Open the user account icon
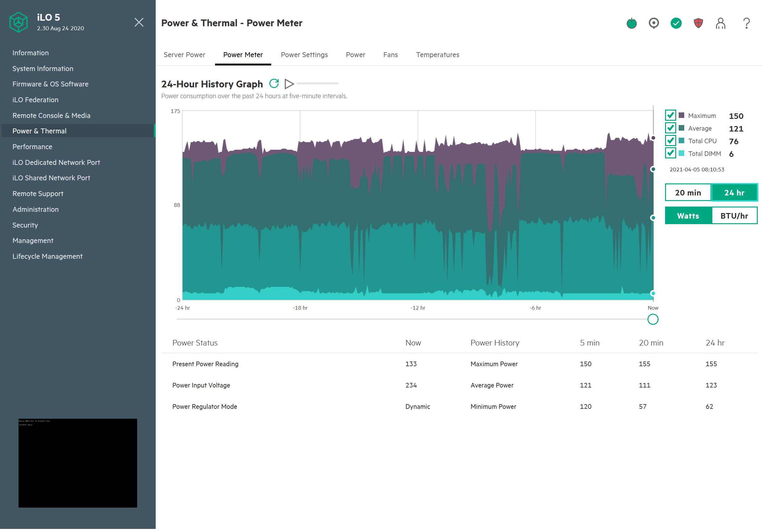Viewport: 763px width, 532px height. 720,23
